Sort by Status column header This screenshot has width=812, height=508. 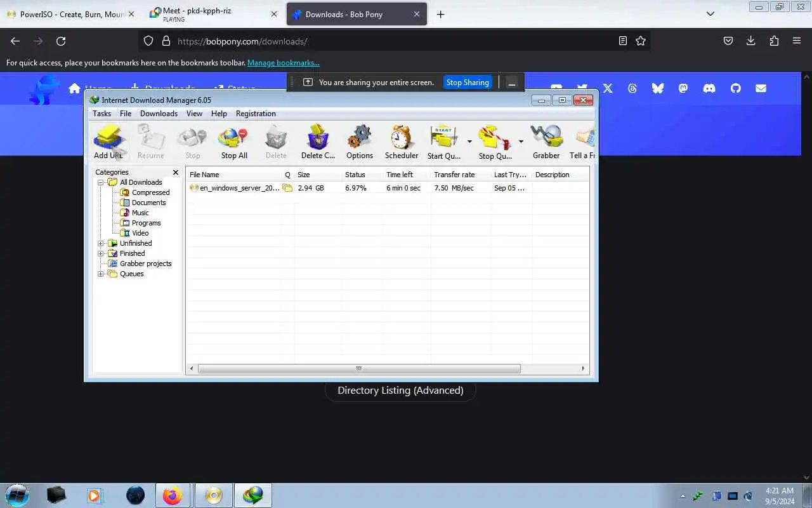click(362, 175)
